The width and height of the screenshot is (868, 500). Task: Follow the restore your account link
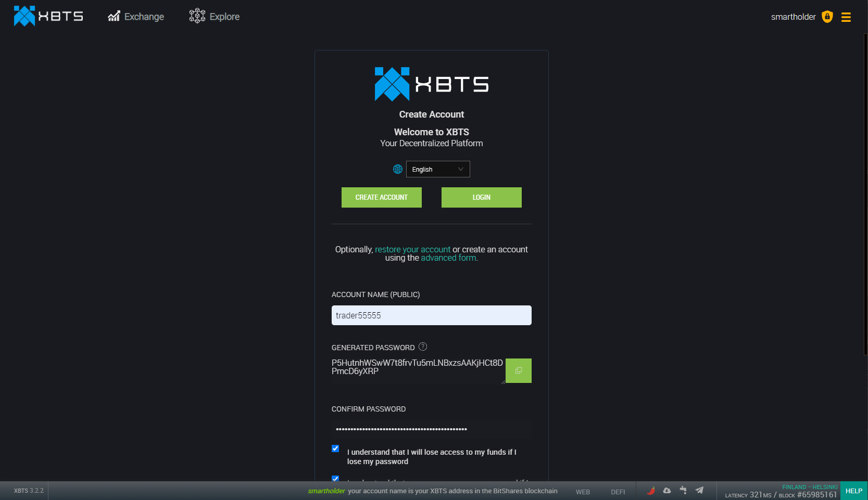(x=412, y=249)
